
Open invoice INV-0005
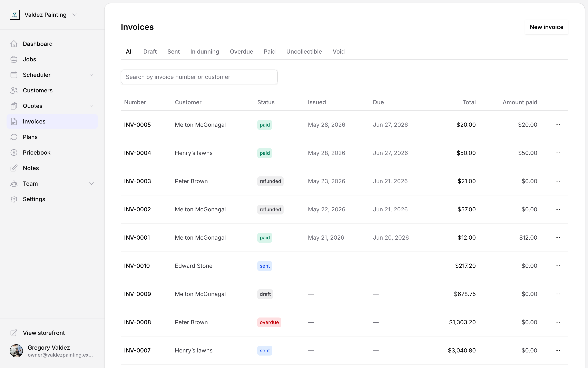138,125
